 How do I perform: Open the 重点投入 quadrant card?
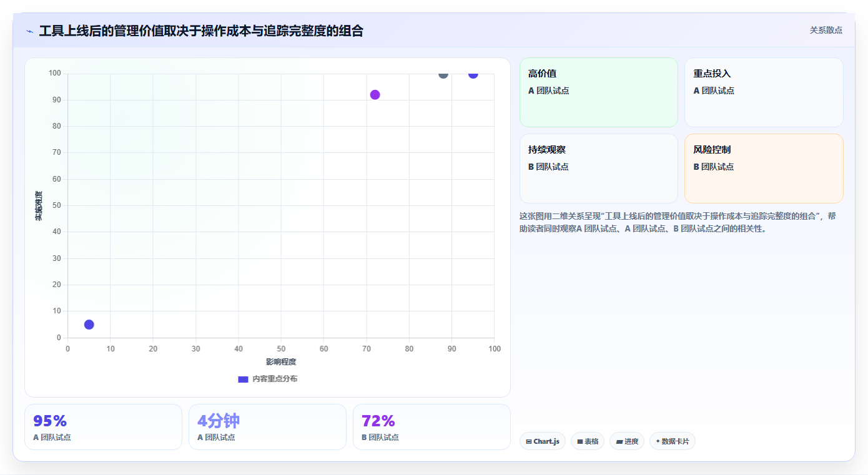[x=764, y=92]
